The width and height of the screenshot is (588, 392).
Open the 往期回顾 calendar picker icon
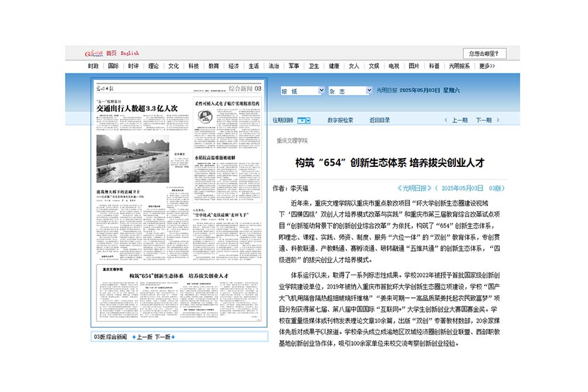coord(303,120)
